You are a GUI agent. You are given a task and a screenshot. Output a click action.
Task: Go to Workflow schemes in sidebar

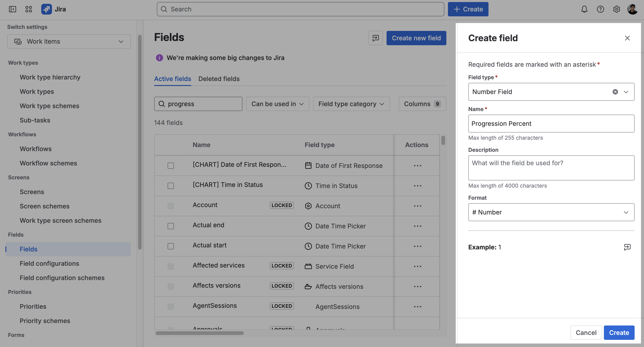pyautogui.click(x=48, y=163)
